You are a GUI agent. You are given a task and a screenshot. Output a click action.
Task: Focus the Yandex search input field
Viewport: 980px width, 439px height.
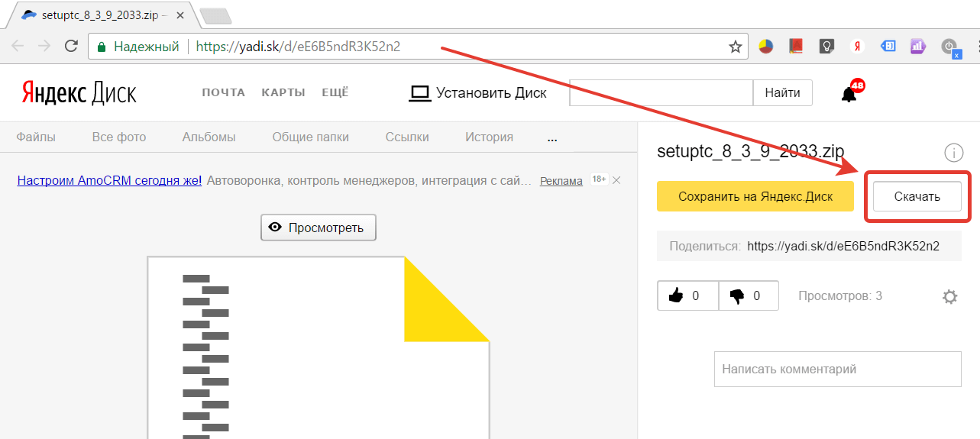661,93
